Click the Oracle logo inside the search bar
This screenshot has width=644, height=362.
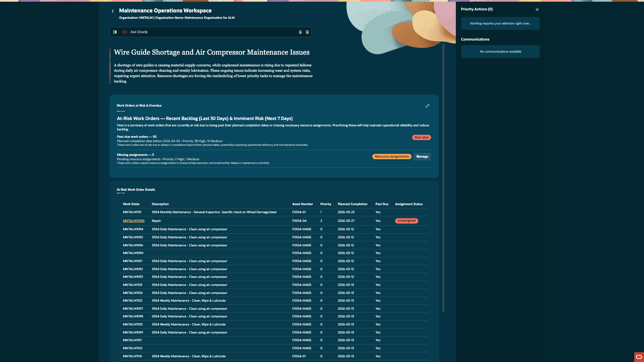(x=124, y=32)
